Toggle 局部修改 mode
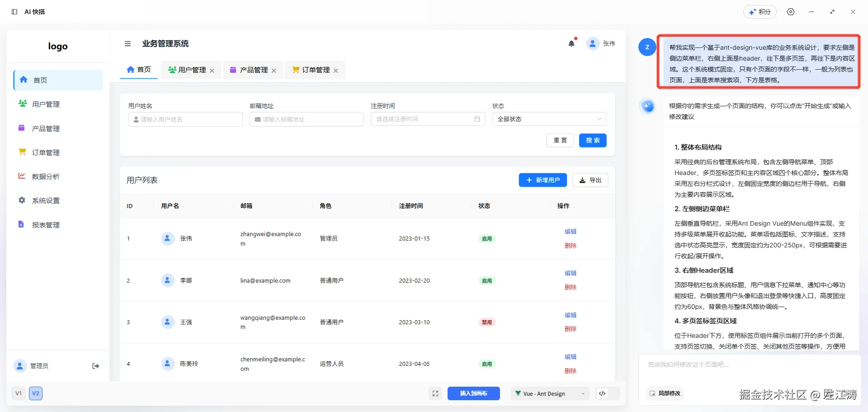Screen dimensions: 868x412 pyautogui.click(x=665, y=393)
